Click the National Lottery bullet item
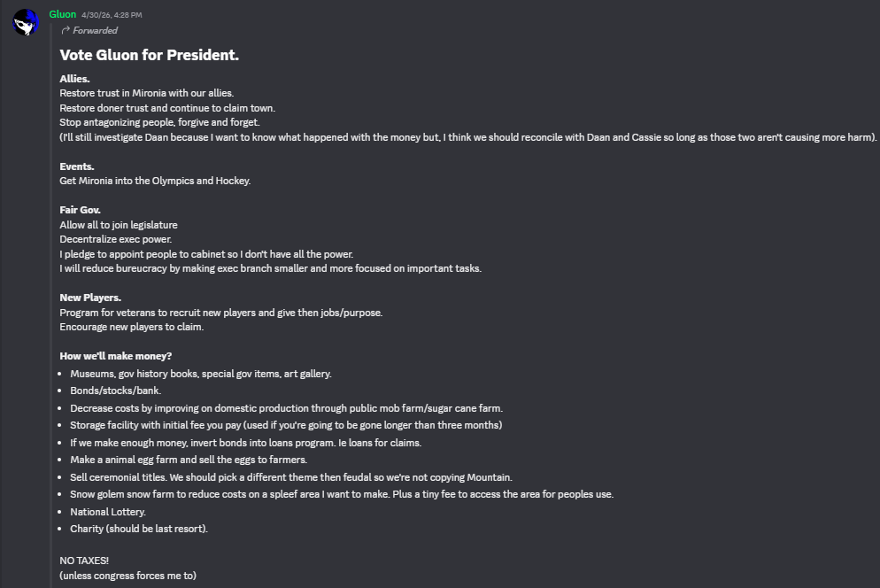 pos(108,512)
